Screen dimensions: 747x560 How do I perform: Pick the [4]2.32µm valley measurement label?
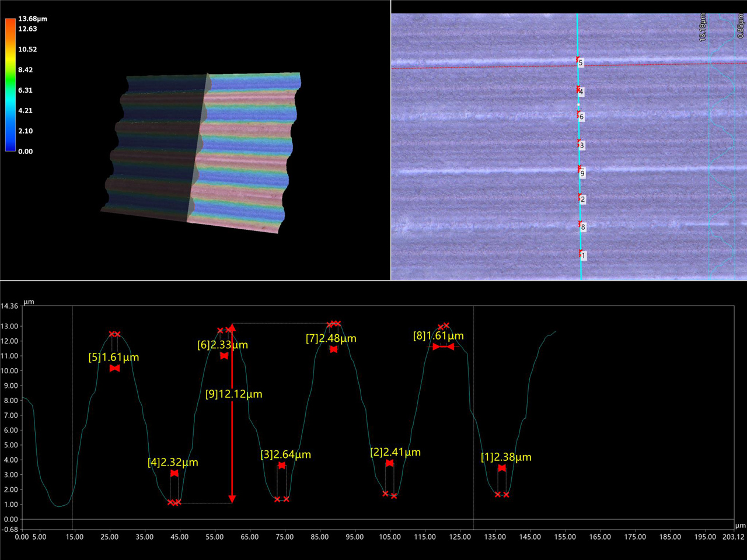click(x=173, y=463)
